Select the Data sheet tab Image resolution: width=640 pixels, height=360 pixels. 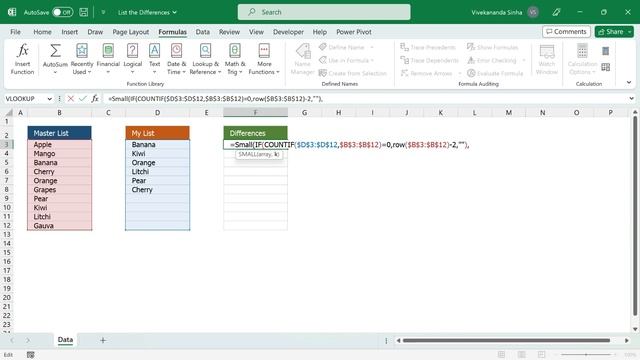pos(65,340)
